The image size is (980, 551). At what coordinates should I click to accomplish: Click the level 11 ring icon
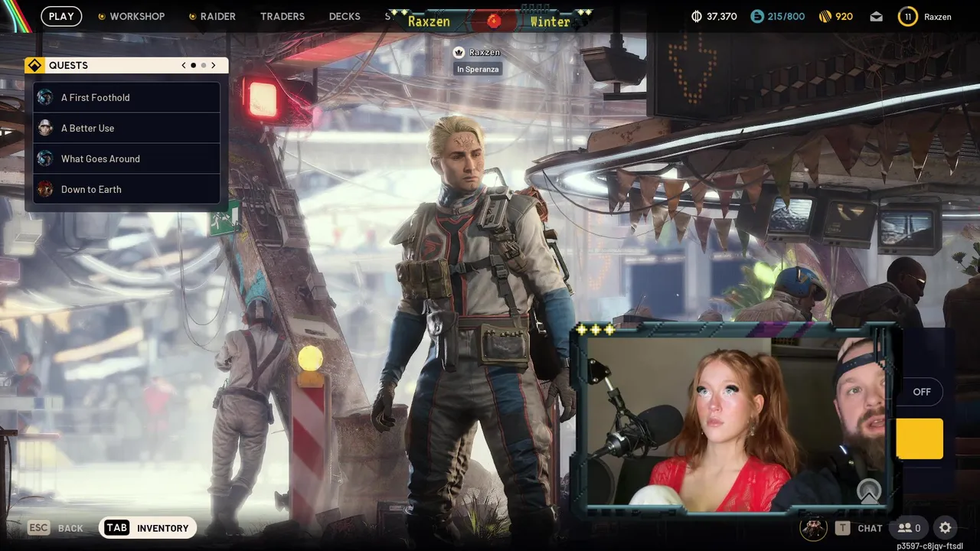point(907,17)
